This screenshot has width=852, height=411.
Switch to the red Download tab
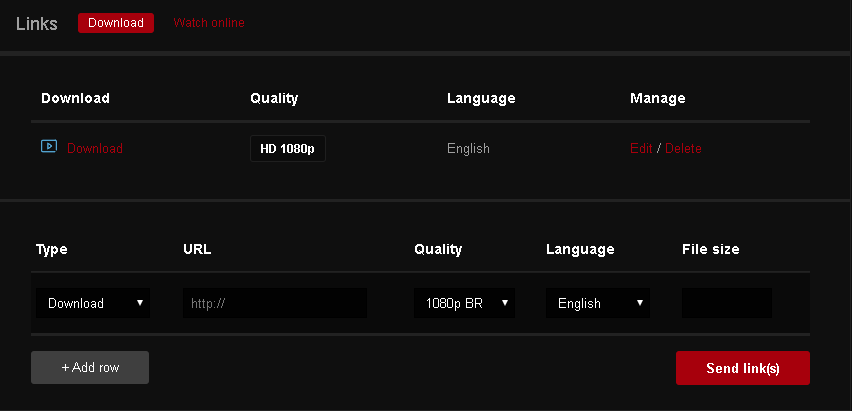point(116,23)
